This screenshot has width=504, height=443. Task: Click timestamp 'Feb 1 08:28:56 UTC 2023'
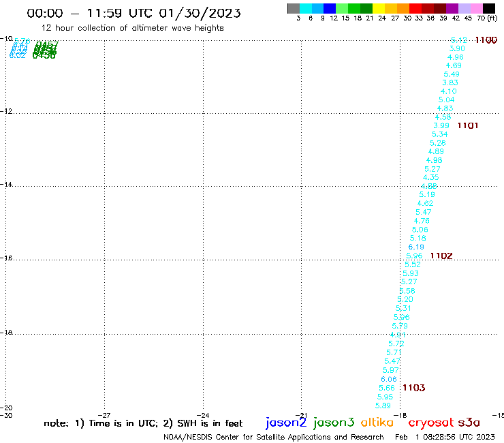point(445,437)
